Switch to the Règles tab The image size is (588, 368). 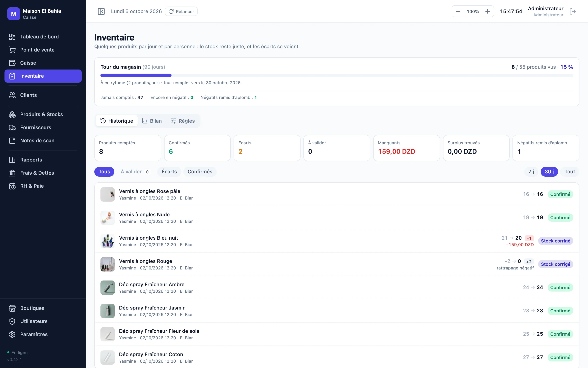coord(183,121)
